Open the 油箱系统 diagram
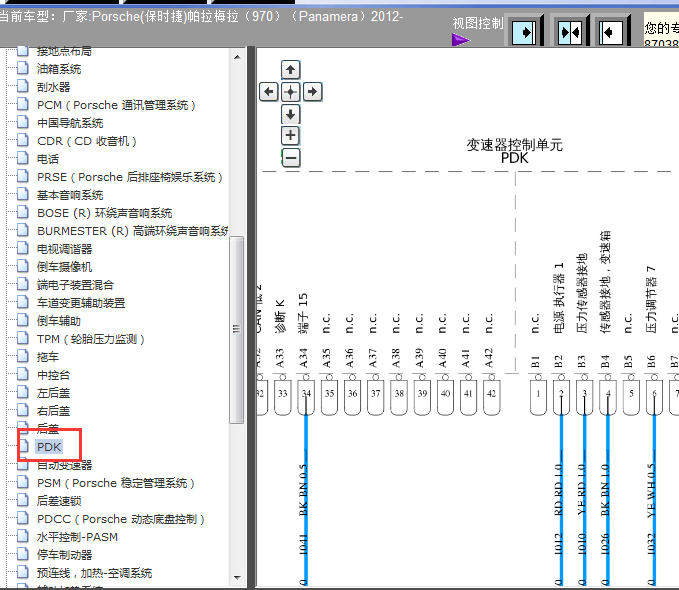Viewport: 679px width, 590px height. [x=59, y=69]
